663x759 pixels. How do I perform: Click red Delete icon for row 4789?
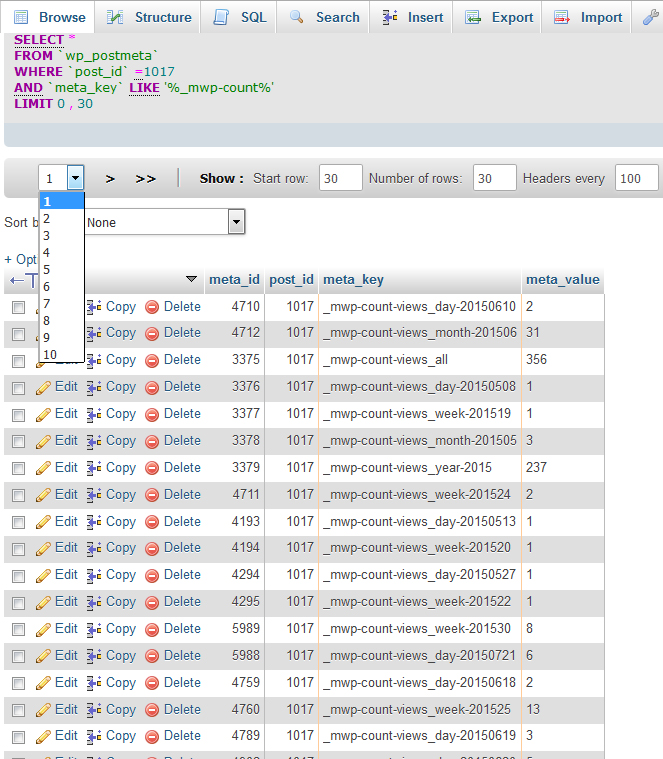(152, 737)
